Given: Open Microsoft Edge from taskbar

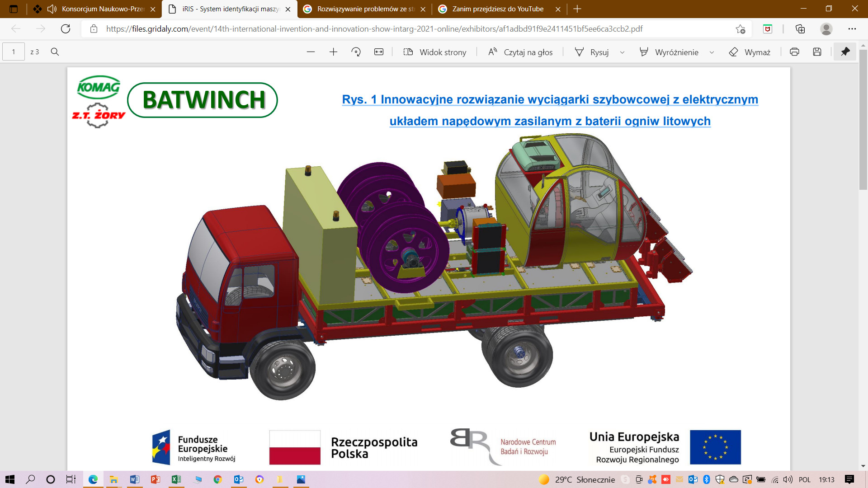Looking at the screenshot, I should point(93,479).
